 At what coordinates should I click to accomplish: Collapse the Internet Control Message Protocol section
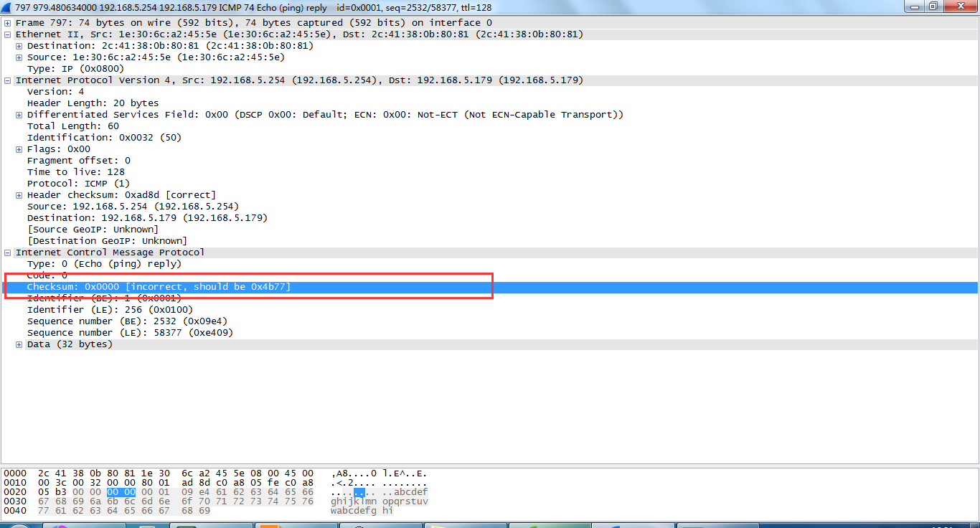(8, 253)
